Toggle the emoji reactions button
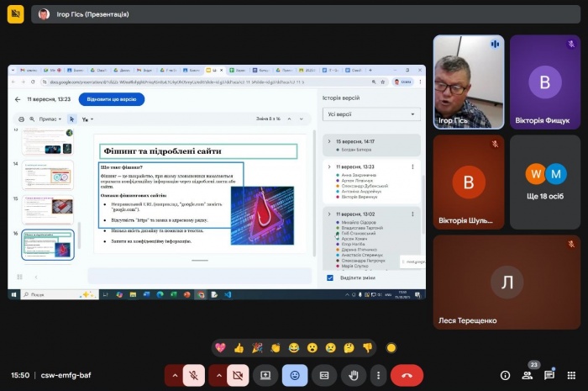588x391 pixels. click(x=295, y=375)
